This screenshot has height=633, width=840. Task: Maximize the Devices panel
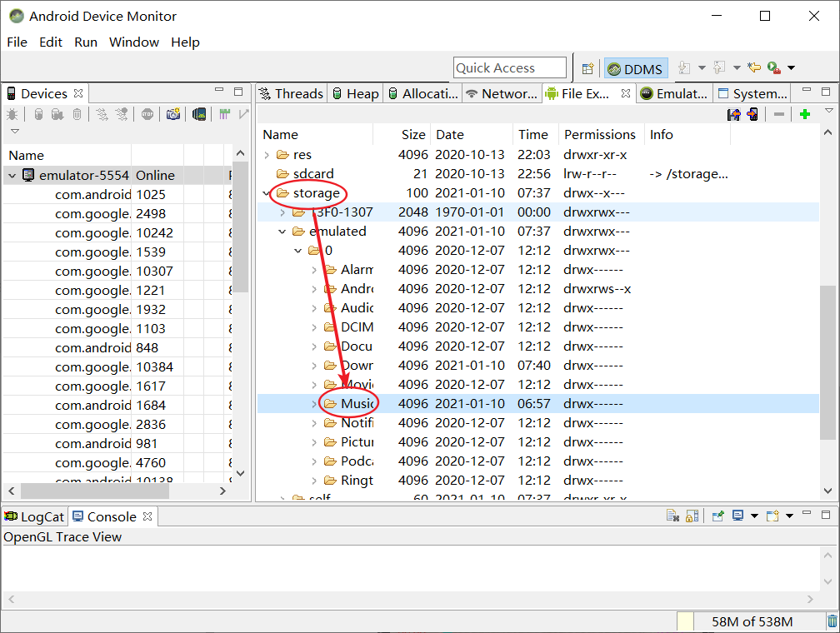pos(238,91)
